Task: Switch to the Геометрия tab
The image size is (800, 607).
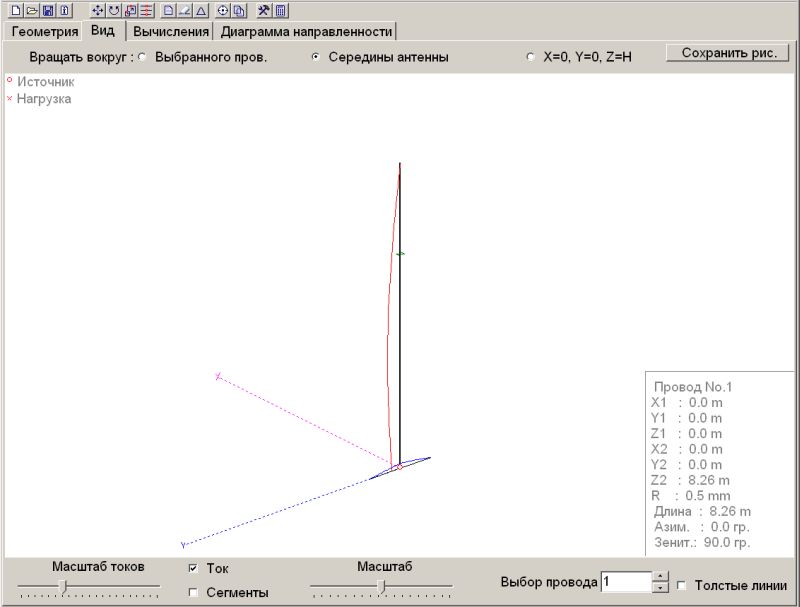Action: point(44,31)
